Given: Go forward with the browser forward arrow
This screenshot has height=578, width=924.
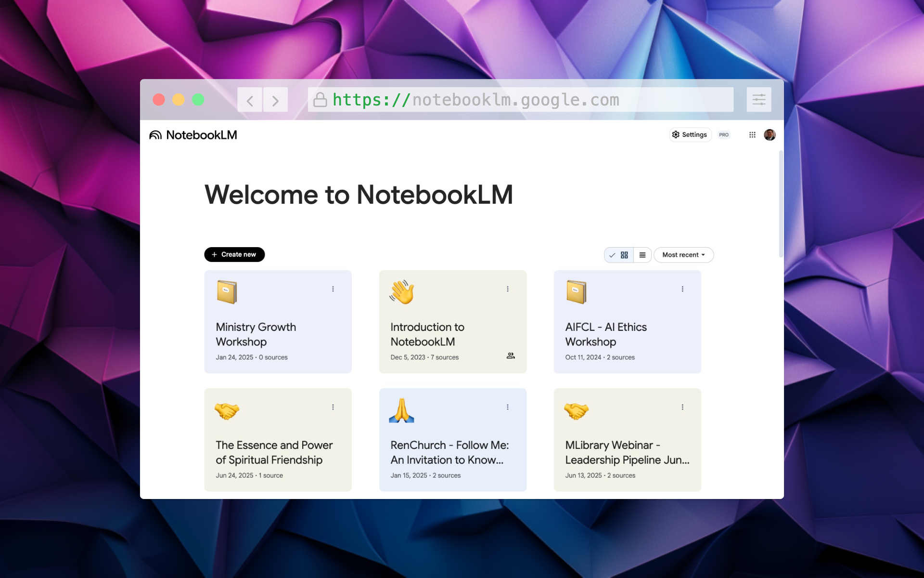Looking at the screenshot, I should coord(275,100).
